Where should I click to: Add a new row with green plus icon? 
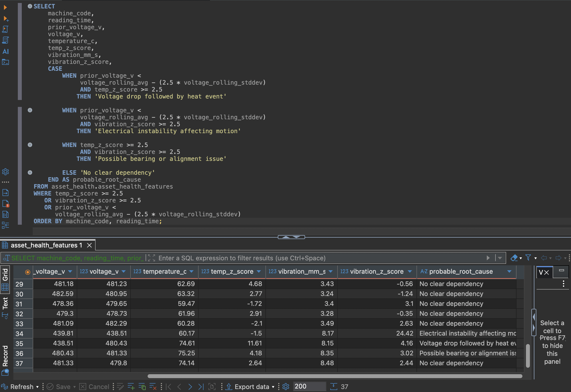coord(131,387)
